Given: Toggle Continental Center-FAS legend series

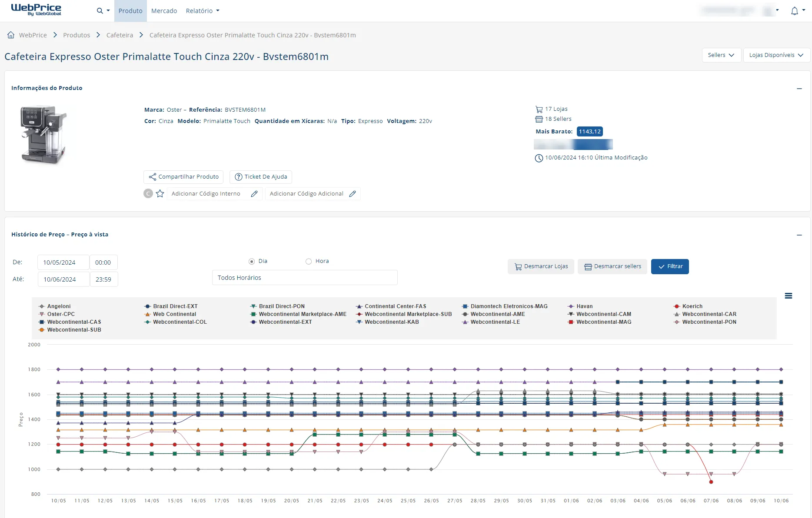Looking at the screenshot, I should tap(391, 306).
